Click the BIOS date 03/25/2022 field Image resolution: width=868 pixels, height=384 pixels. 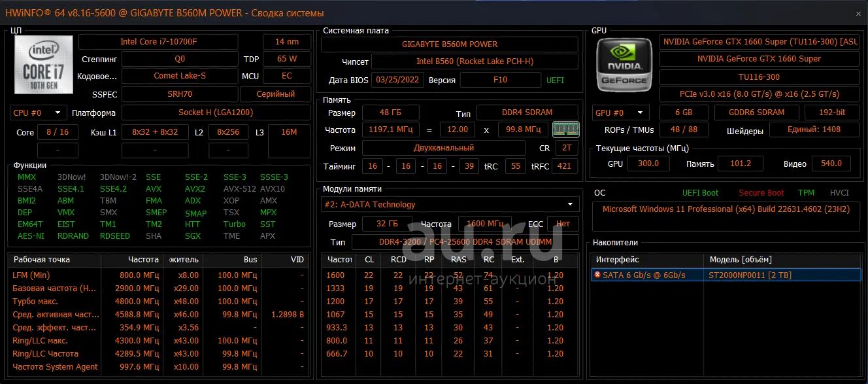pyautogui.click(x=398, y=80)
